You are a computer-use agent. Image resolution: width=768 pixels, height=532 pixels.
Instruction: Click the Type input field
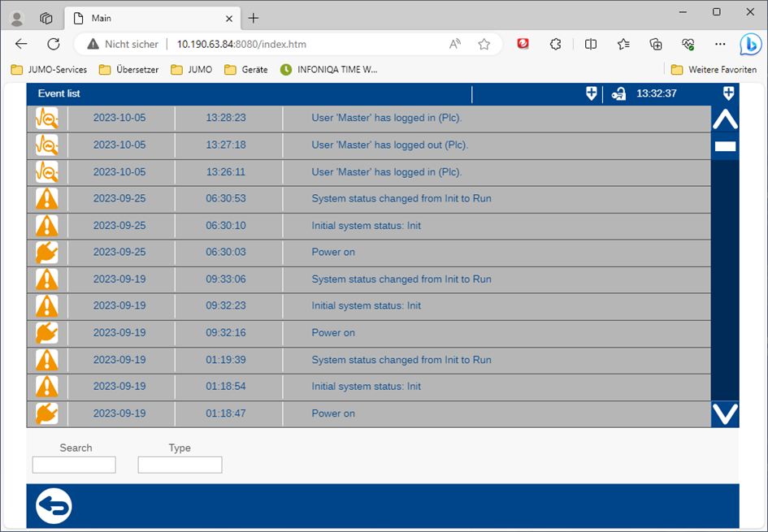click(x=180, y=465)
